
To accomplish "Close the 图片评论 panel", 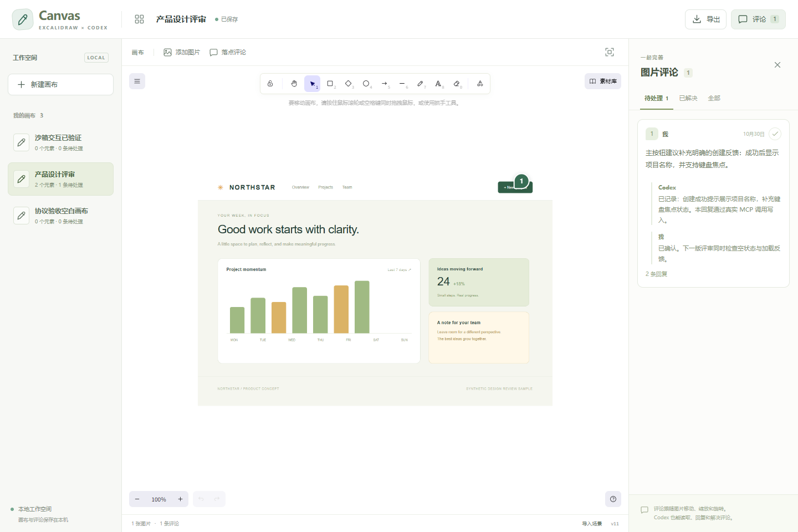I will click(777, 65).
